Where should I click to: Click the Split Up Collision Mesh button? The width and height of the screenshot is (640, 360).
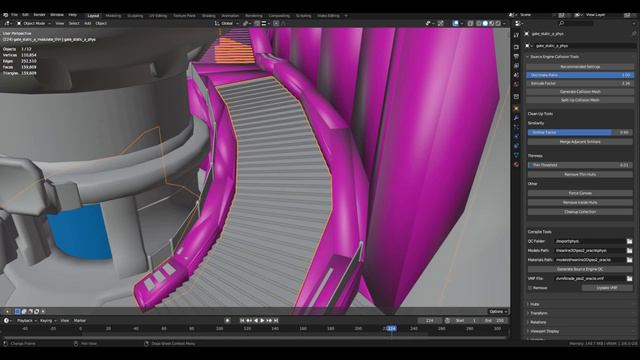[x=580, y=100]
